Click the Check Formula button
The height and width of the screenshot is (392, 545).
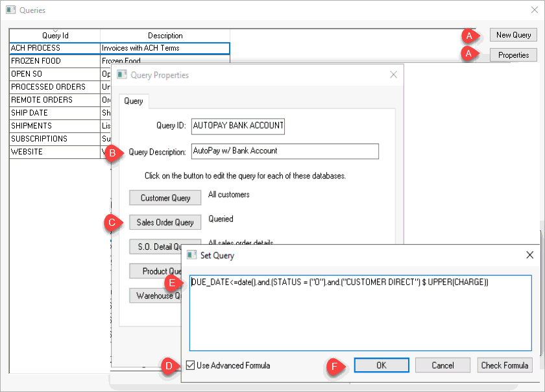coord(505,365)
